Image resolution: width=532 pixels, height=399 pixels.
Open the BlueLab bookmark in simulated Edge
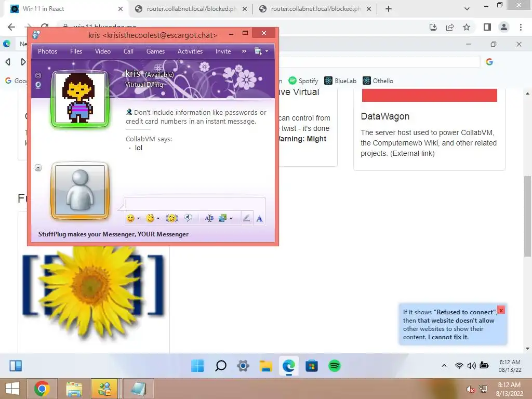(x=340, y=81)
